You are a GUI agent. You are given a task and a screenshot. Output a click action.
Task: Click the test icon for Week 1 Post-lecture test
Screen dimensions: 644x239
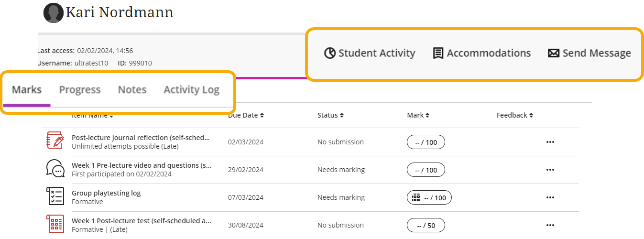tap(55, 224)
